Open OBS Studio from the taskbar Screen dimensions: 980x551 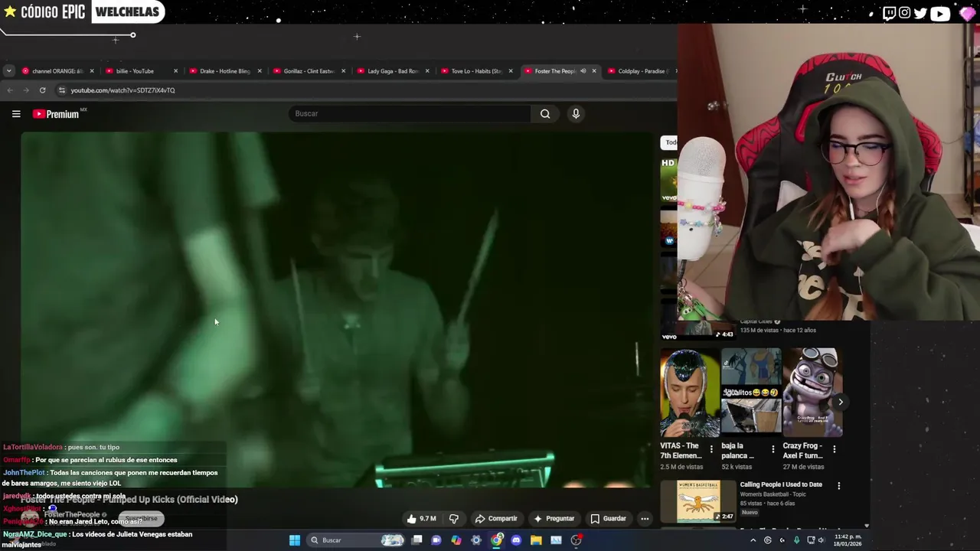point(577,540)
